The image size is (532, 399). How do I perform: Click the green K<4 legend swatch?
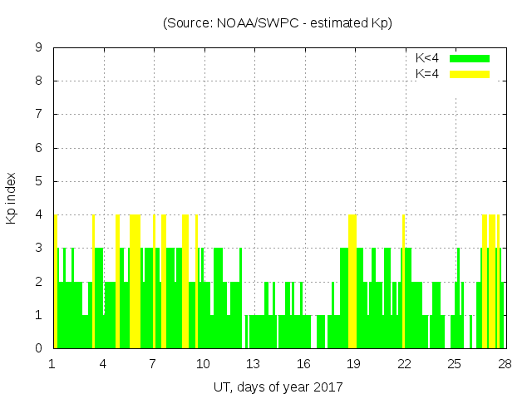470,58
